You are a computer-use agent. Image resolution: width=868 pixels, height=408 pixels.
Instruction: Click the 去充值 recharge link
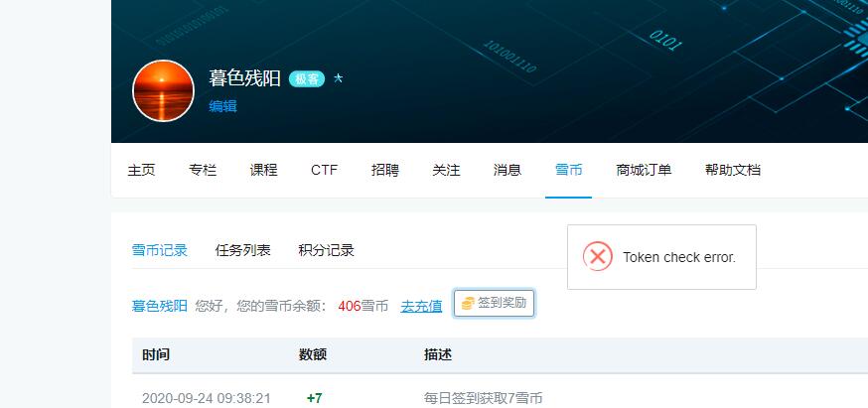[x=421, y=306]
